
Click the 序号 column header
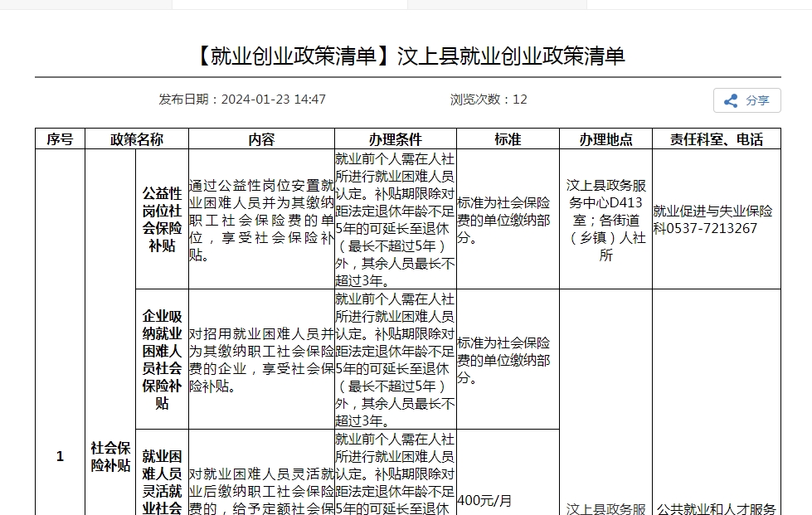point(60,139)
